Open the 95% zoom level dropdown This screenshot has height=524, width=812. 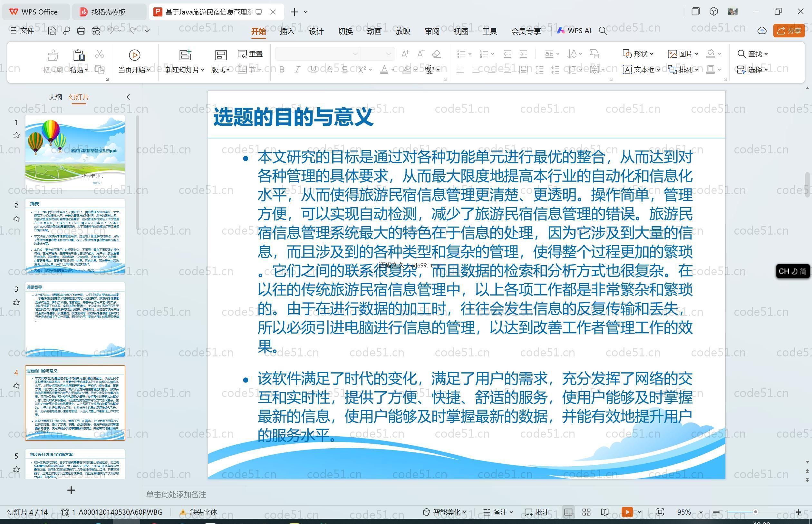tap(701, 512)
